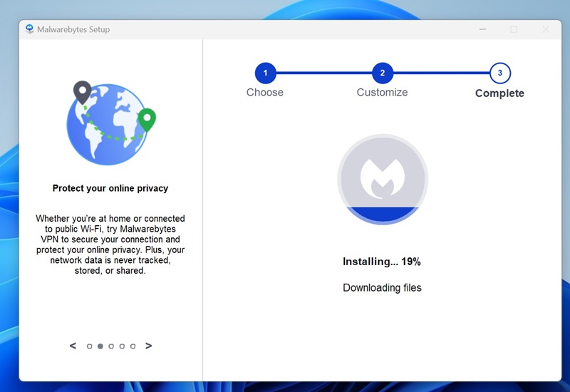Image resolution: width=570 pixels, height=392 pixels.
Task: Select the first carousel dot
Action: [89, 346]
